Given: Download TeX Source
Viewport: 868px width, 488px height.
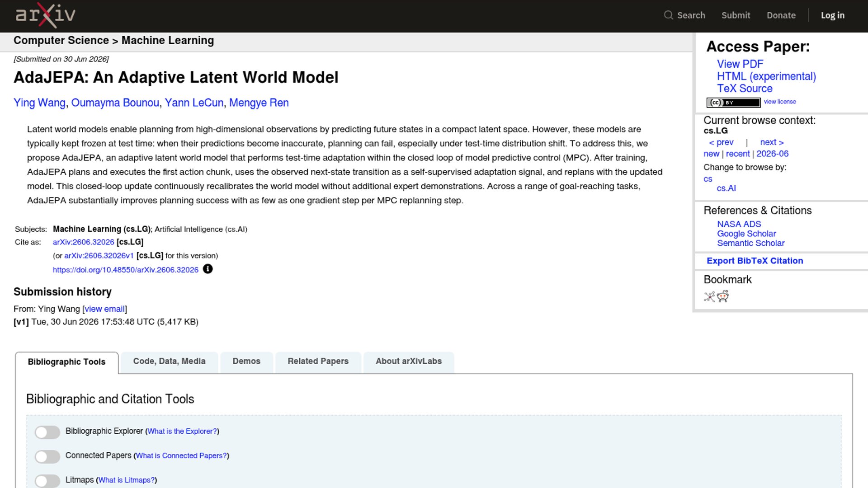Looking at the screenshot, I should pos(745,89).
